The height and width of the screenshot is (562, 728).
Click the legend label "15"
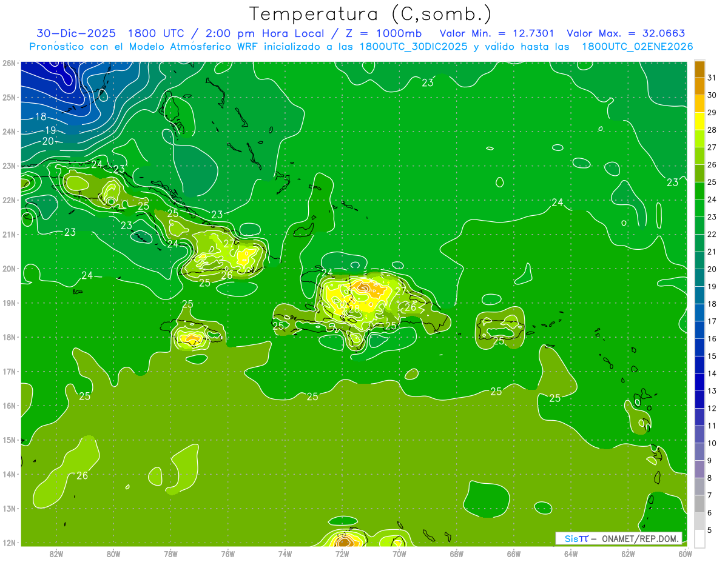(x=712, y=356)
